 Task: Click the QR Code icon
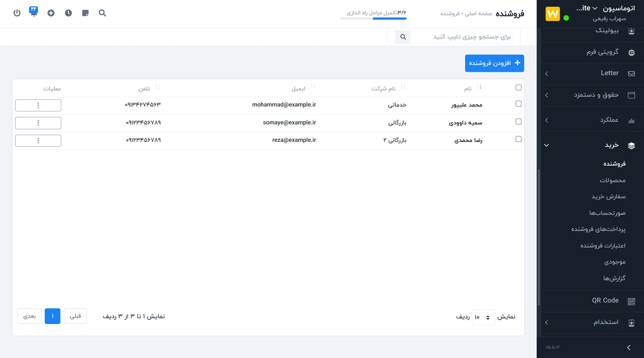631,301
